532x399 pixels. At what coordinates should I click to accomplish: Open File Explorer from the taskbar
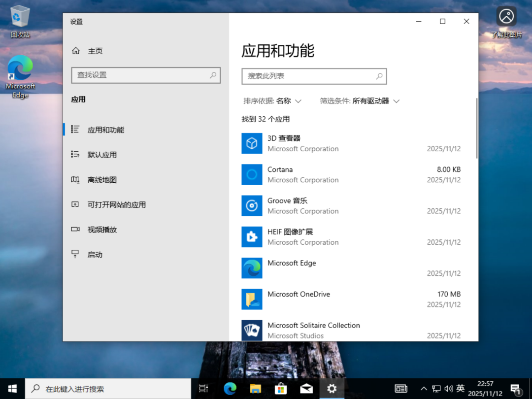255,389
